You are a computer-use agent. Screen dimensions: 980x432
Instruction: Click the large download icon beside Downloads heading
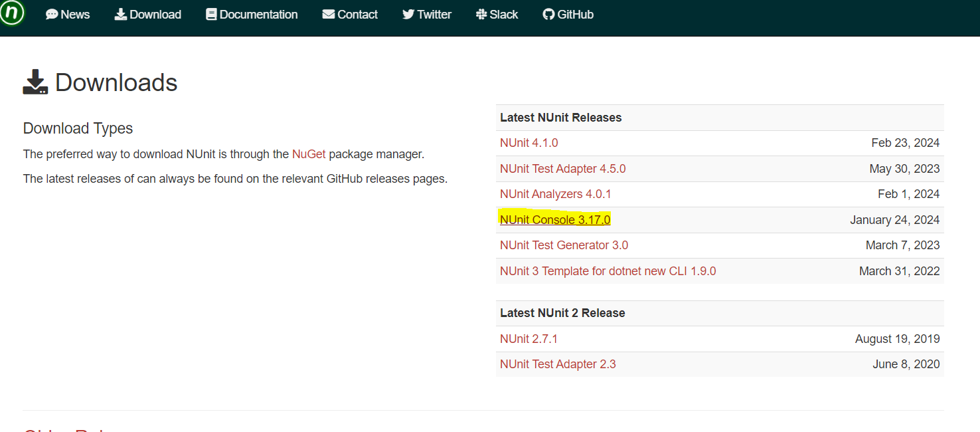pyautogui.click(x=35, y=82)
